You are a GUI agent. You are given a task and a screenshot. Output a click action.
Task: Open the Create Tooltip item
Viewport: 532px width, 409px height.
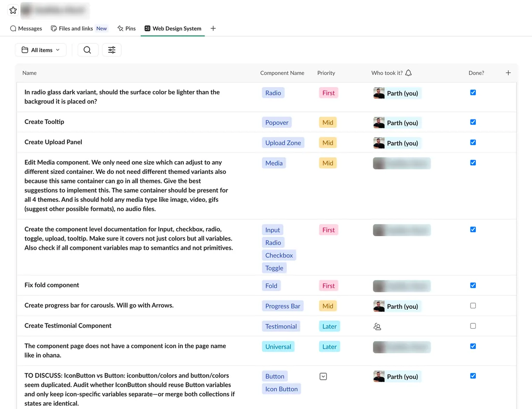click(44, 122)
